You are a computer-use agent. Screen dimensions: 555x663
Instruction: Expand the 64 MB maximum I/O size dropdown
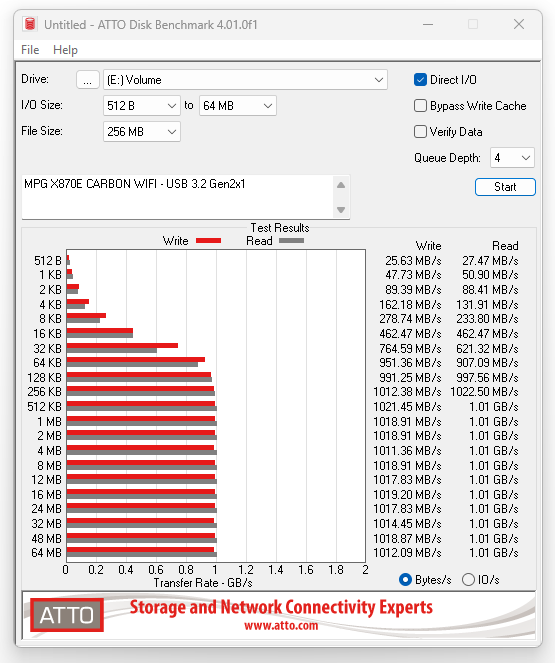click(x=238, y=106)
